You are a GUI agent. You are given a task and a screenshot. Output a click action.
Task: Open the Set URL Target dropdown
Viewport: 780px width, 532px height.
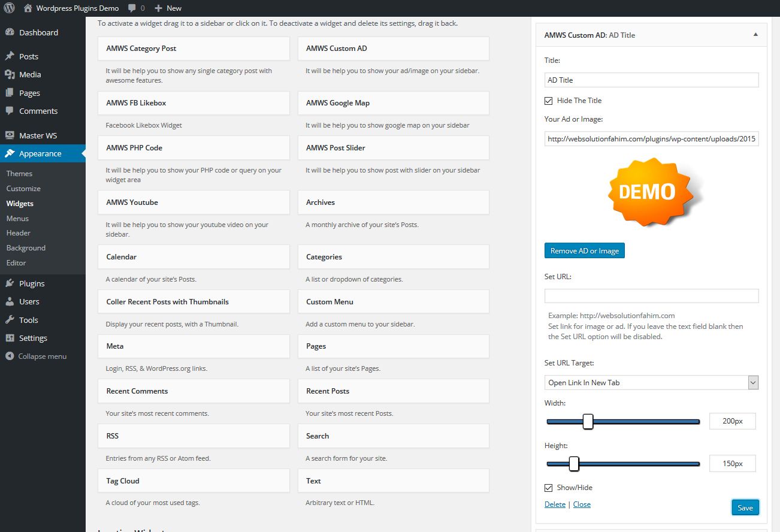[x=651, y=382]
